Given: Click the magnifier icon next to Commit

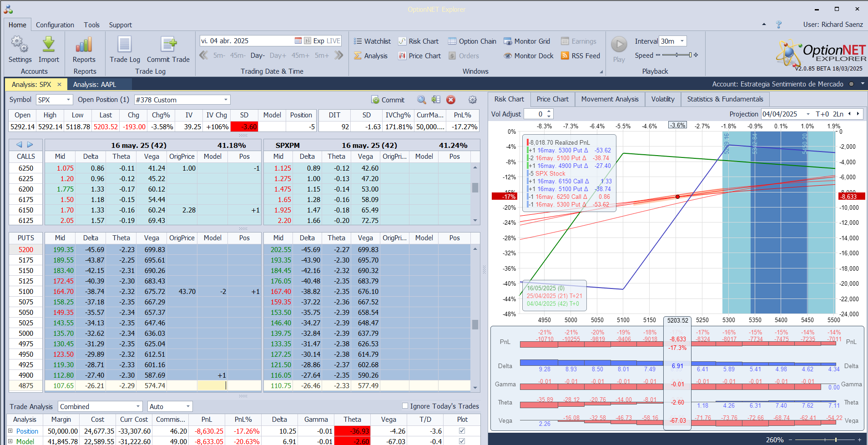Looking at the screenshot, I should coord(422,100).
